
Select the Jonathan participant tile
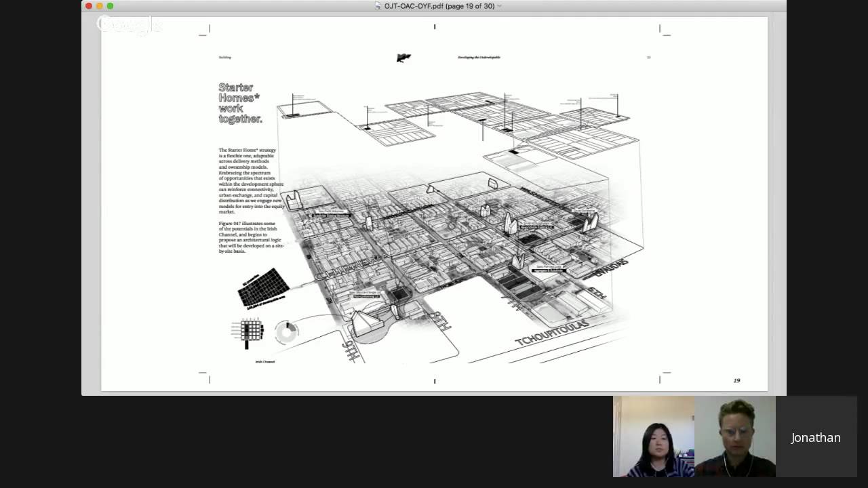816,436
